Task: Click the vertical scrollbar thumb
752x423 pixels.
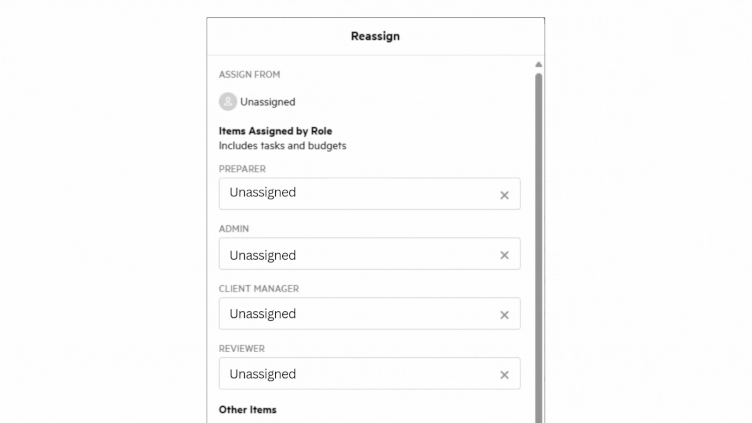Action: tap(539, 240)
